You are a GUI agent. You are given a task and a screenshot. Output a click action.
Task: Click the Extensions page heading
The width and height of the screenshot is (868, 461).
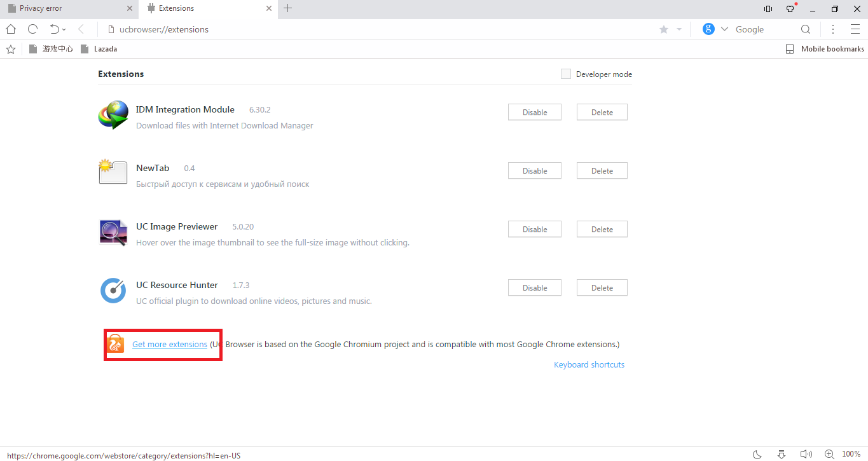coord(121,74)
